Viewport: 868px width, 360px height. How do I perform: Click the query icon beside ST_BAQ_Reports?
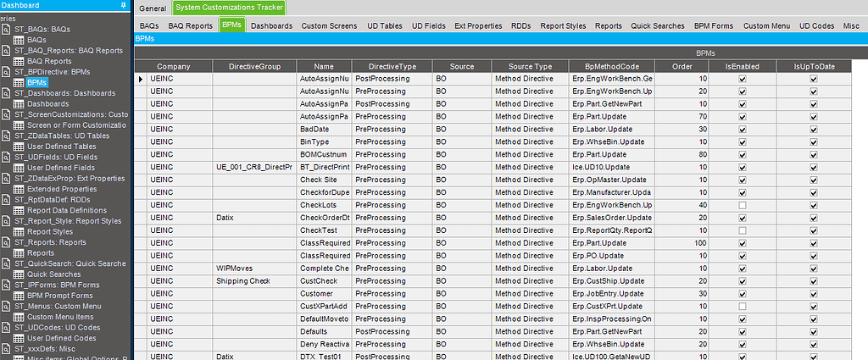6,50
